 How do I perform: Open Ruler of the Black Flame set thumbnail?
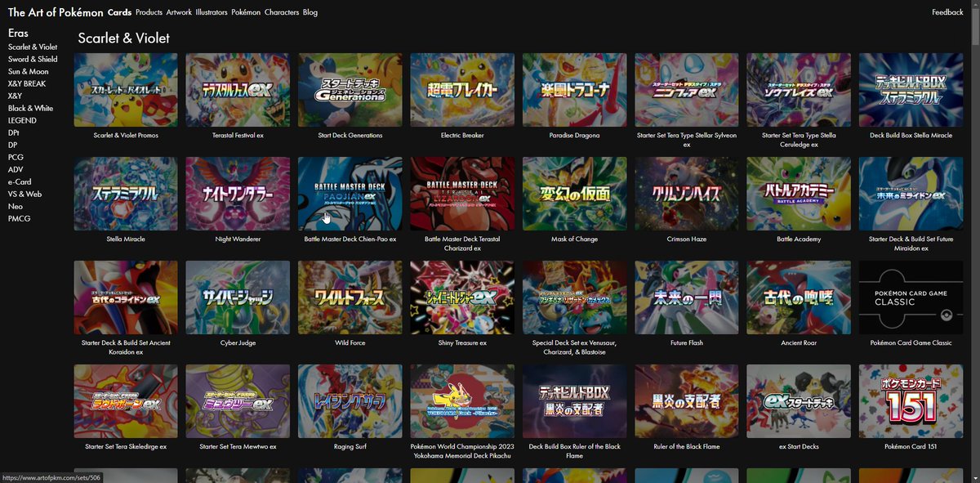[687, 401]
